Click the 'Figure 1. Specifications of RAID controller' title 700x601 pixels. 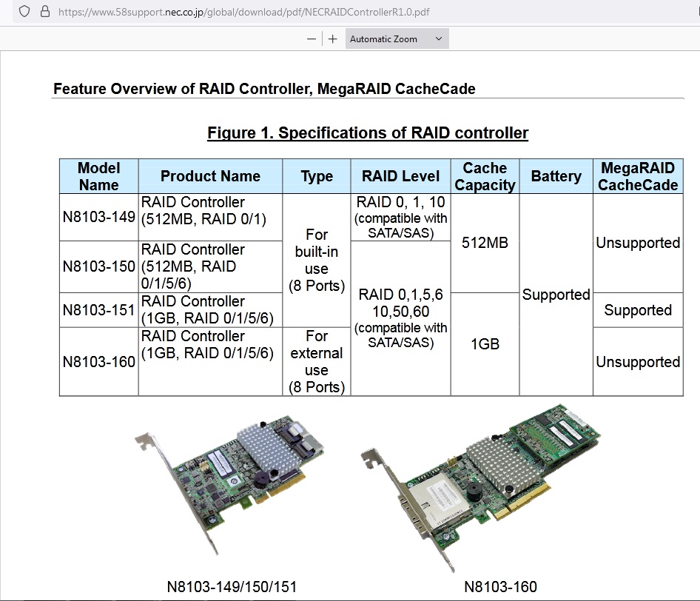pyautogui.click(x=368, y=133)
